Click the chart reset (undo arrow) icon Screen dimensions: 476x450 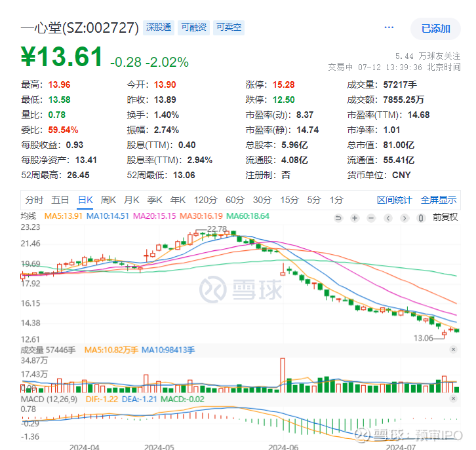[338, 218]
